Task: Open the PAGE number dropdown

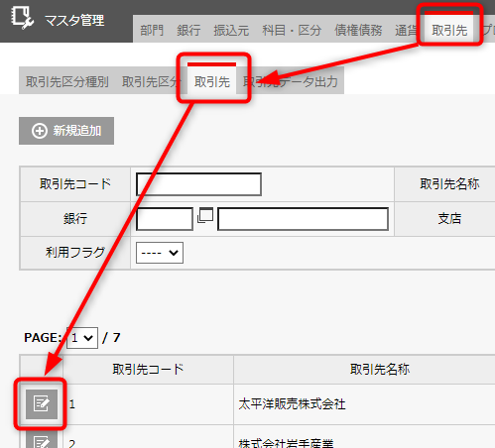Action: [82, 338]
